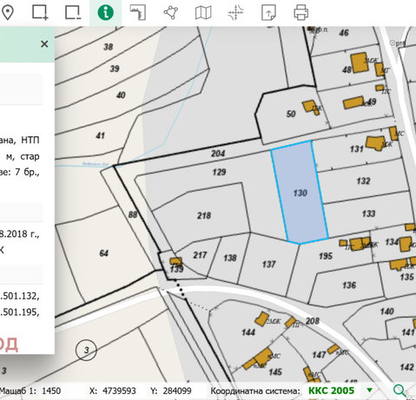Click the circled number 3 marker

(86, 350)
